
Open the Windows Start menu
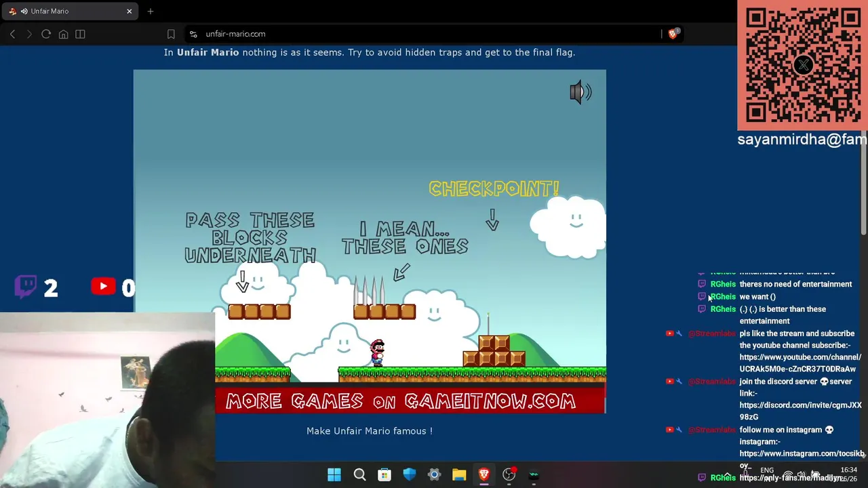tap(334, 475)
